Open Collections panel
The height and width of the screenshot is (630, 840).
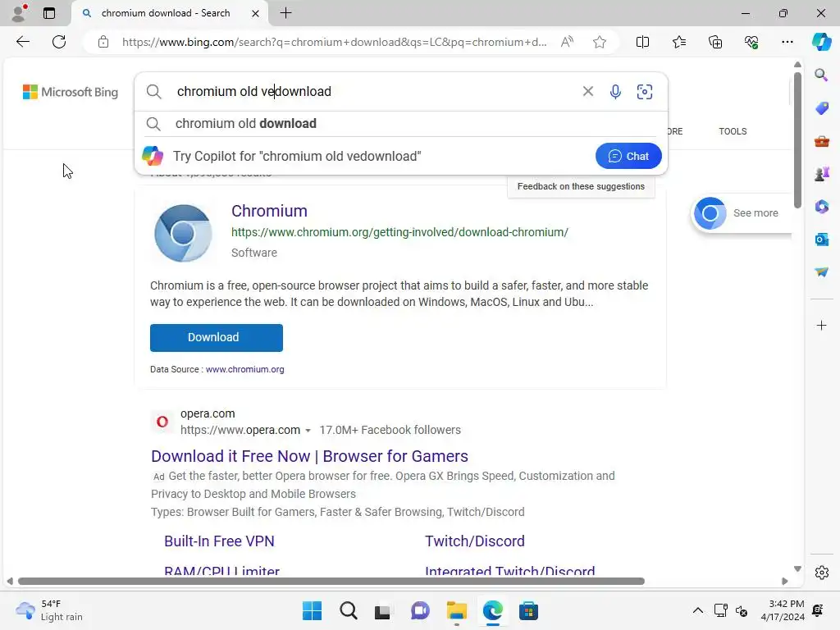(x=715, y=42)
